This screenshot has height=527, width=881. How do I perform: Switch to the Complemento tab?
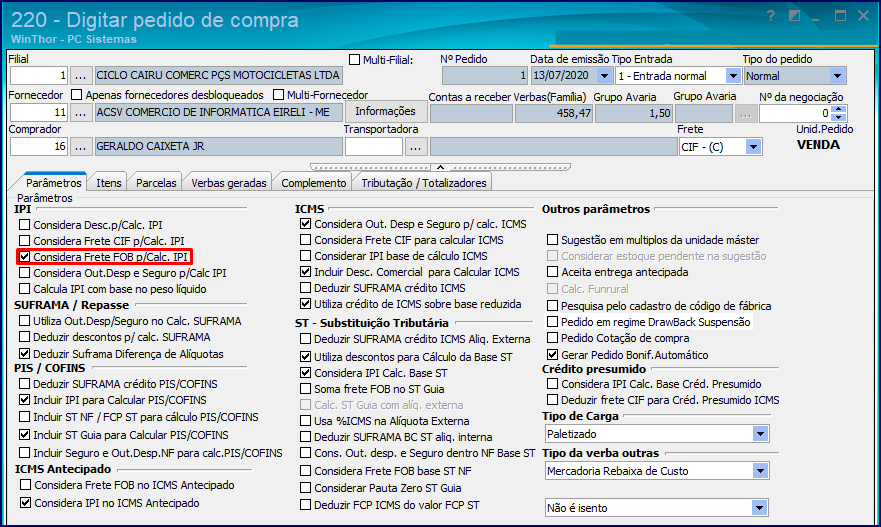(x=314, y=183)
